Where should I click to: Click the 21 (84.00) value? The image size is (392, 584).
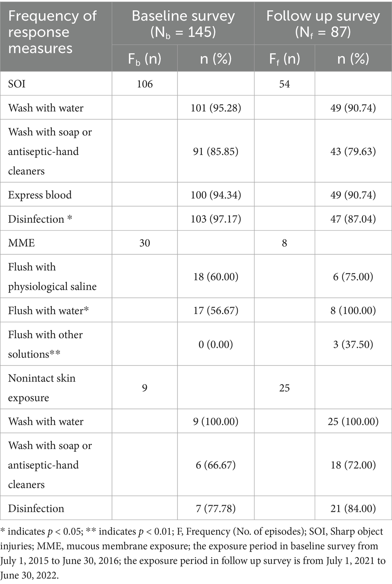click(x=353, y=508)
